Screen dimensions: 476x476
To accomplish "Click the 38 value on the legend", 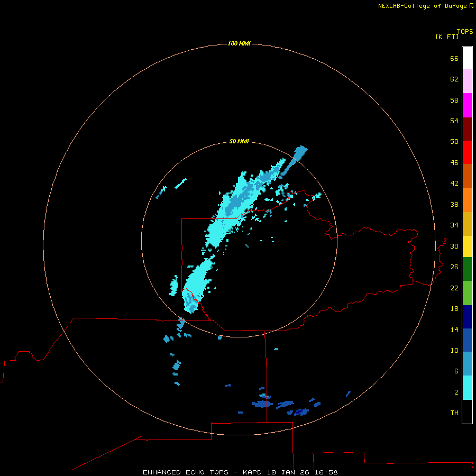I will [454, 204].
